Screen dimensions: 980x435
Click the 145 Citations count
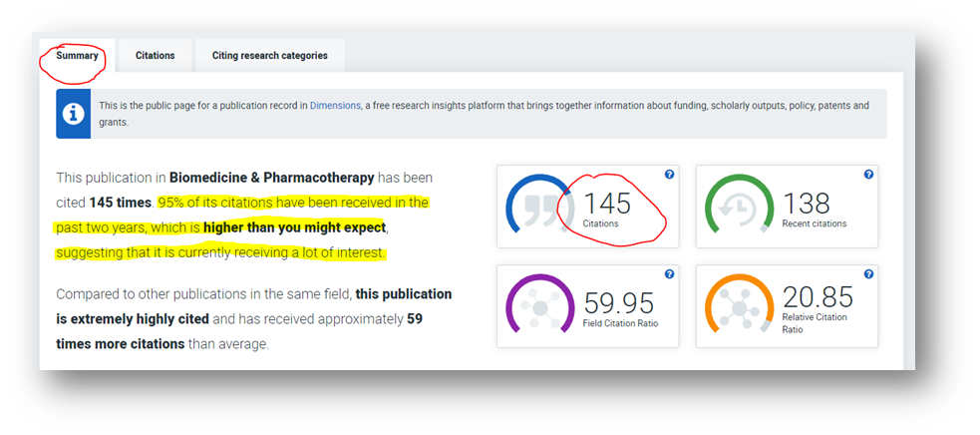coord(607,204)
